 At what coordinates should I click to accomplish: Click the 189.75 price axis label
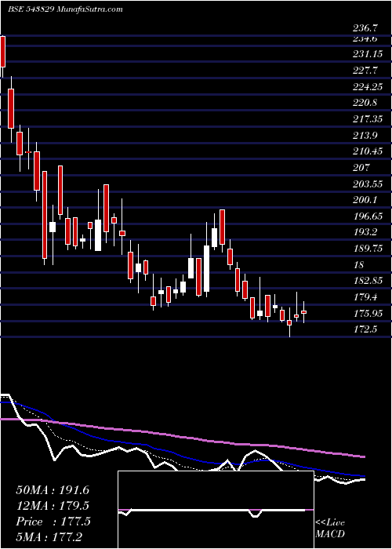click(x=368, y=249)
